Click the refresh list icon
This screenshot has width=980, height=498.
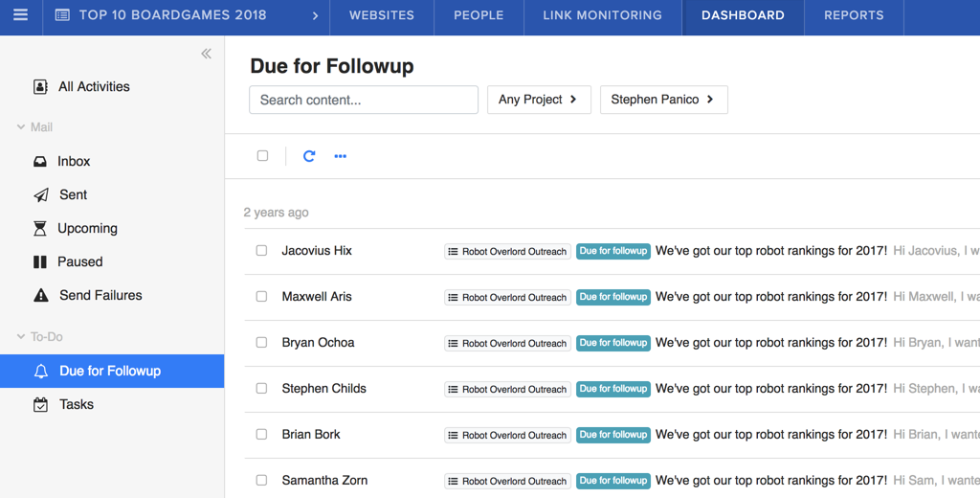click(x=309, y=156)
